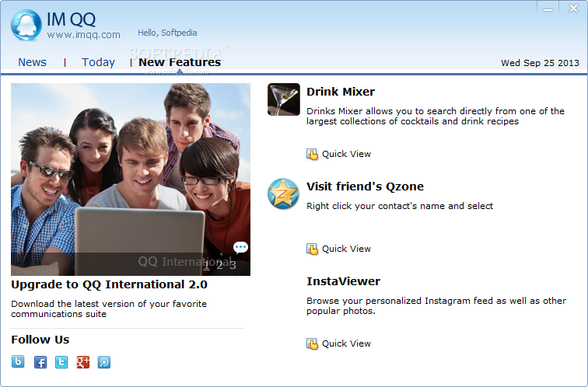Viewport: 588px width, 387px height.
Task: Open the last blue follow icon
Action: (104, 362)
